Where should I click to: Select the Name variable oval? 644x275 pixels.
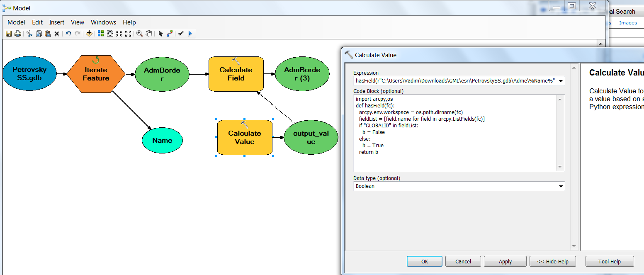click(x=162, y=140)
